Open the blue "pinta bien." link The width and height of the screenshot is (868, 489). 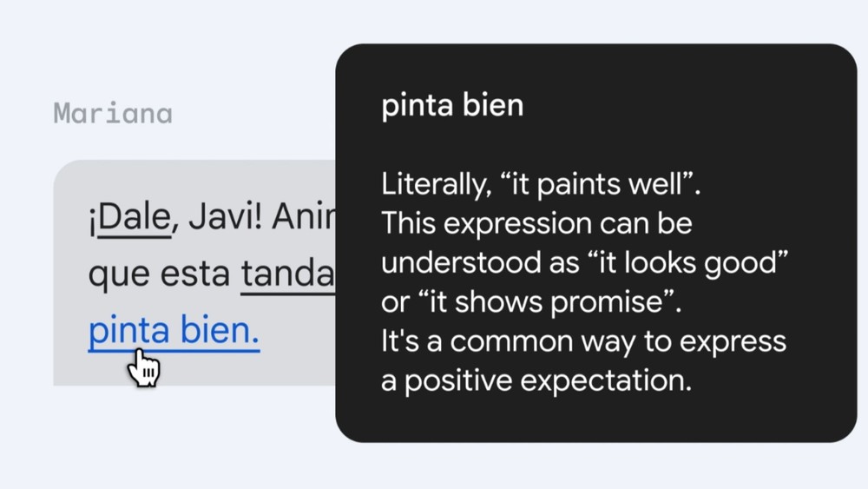point(174,331)
